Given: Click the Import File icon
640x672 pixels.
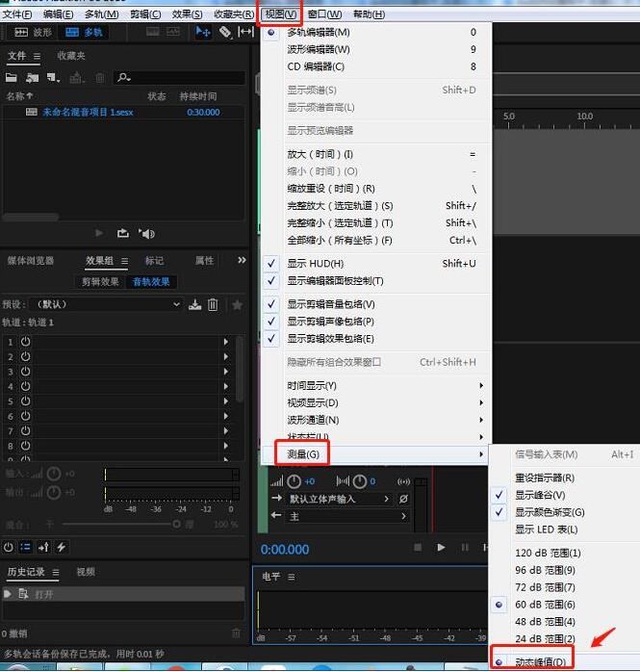Looking at the screenshot, I should tap(32, 78).
